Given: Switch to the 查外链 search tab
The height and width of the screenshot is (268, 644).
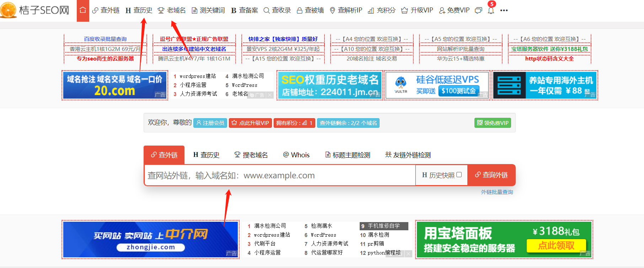Looking at the screenshot, I should coord(164,155).
